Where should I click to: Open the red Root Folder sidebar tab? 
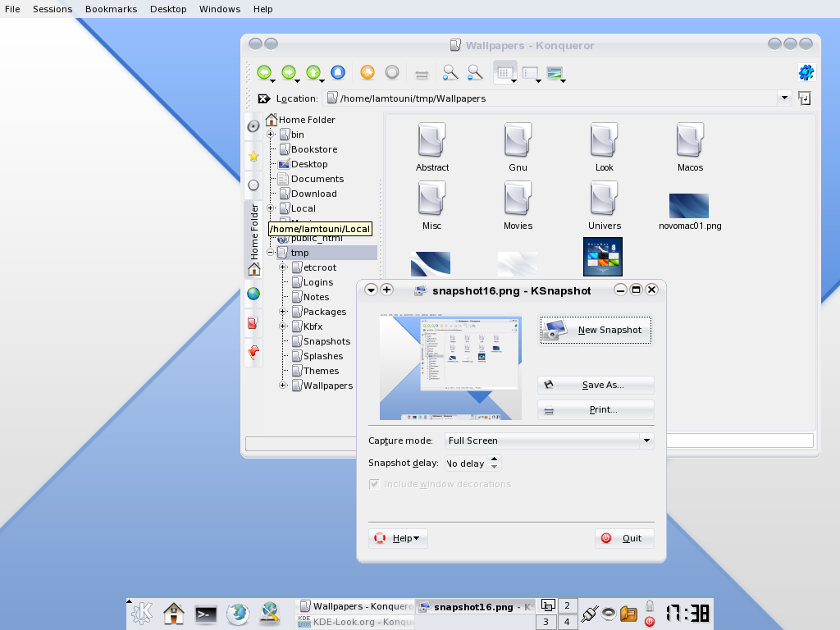pyautogui.click(x=253, y=323)
